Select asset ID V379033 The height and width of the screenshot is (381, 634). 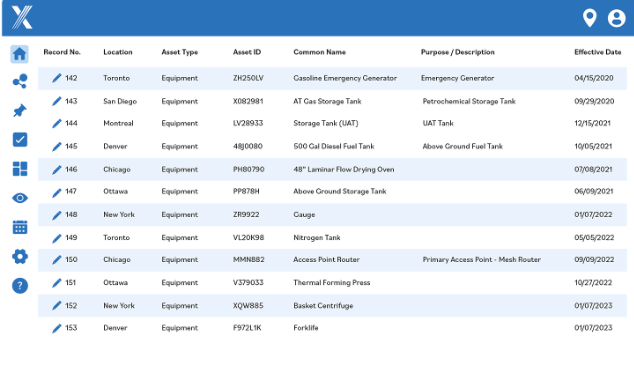pos(248,283)
